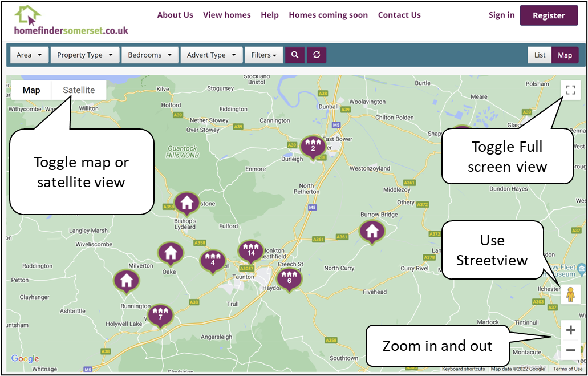Viewport: 588px width, 376px height.
Task: Open the Help menu item
Action: pos(270,15)
